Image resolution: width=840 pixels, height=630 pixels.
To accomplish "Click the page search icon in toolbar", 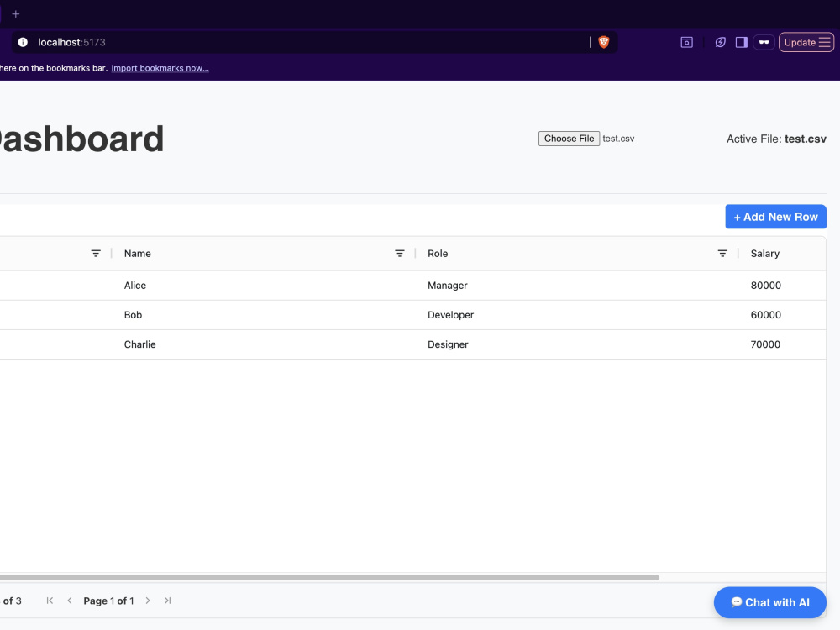I will [x=686, y=42].
